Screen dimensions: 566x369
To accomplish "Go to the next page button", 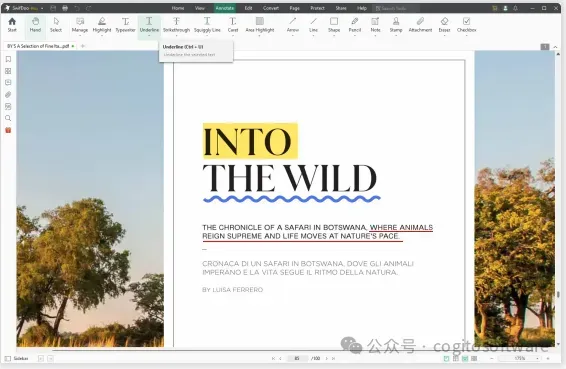I will click(x=327, y=359).
